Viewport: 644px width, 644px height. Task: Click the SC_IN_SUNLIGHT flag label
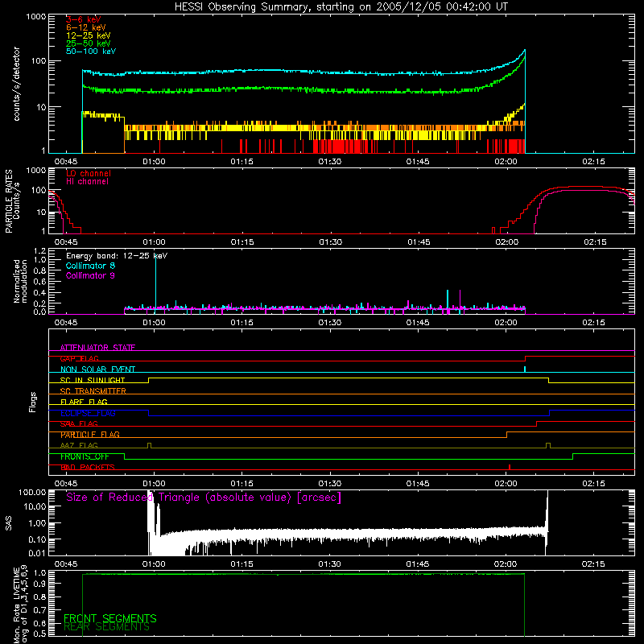pyautogui.click(x=93, y=380)
